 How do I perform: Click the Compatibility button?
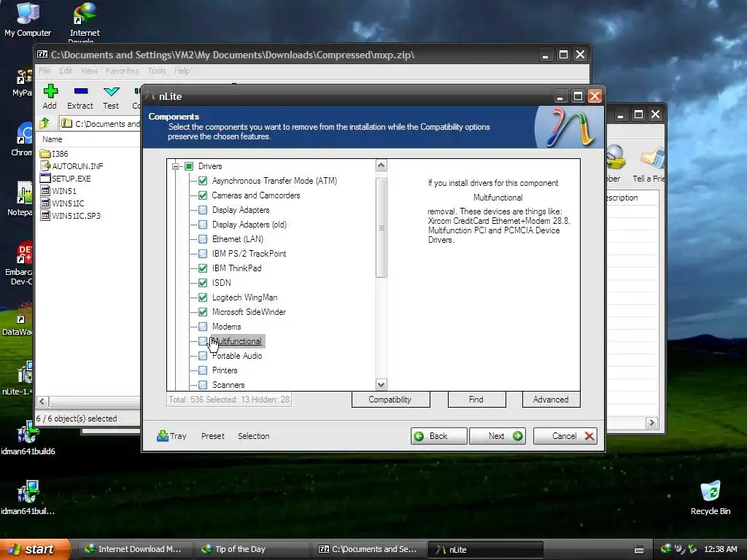[x=391, y=400]
